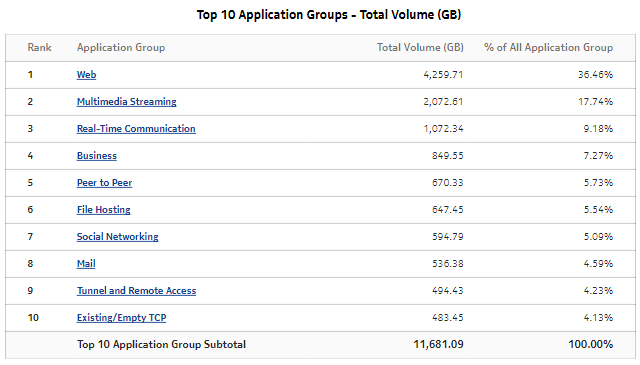This screenshot has height=365, width=640.
Task: Select the 670.33 volume value
Action: (448, 182)
